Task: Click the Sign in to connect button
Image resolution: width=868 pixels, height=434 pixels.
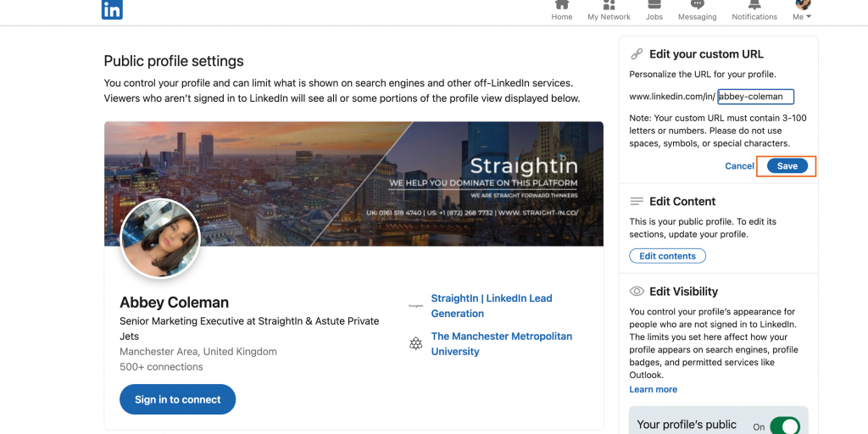Action: pos(178,399)
